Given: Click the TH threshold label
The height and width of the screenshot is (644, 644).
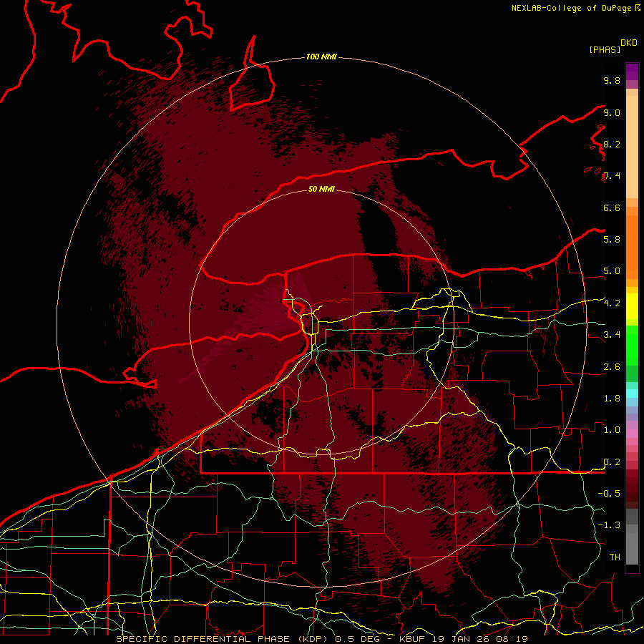Looking at the screenshot, I should click(615, 557).
